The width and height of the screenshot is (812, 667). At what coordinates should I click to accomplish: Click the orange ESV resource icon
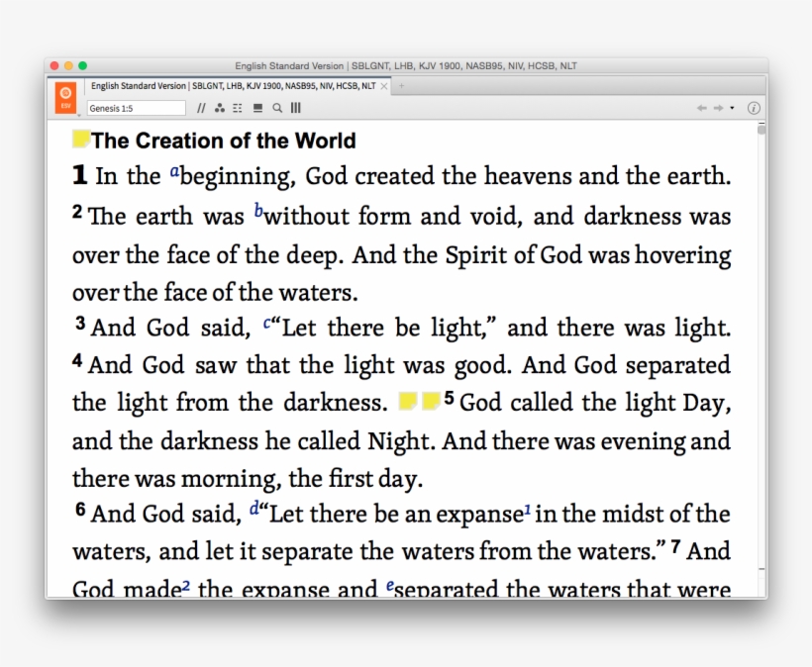click(64, 95)
